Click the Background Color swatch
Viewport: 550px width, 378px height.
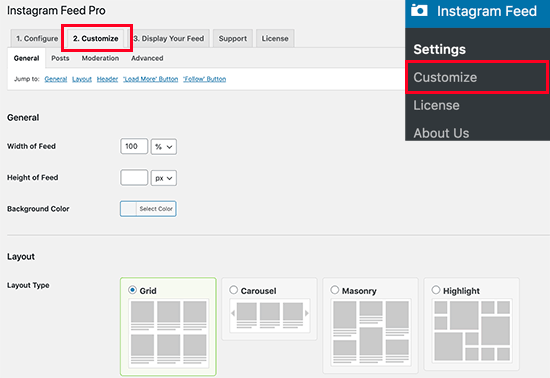(128, 209)
